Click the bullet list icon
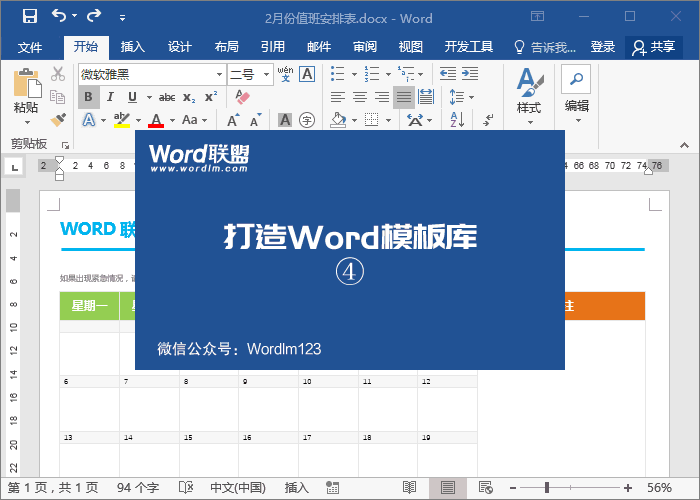 [x=338, y=74]
